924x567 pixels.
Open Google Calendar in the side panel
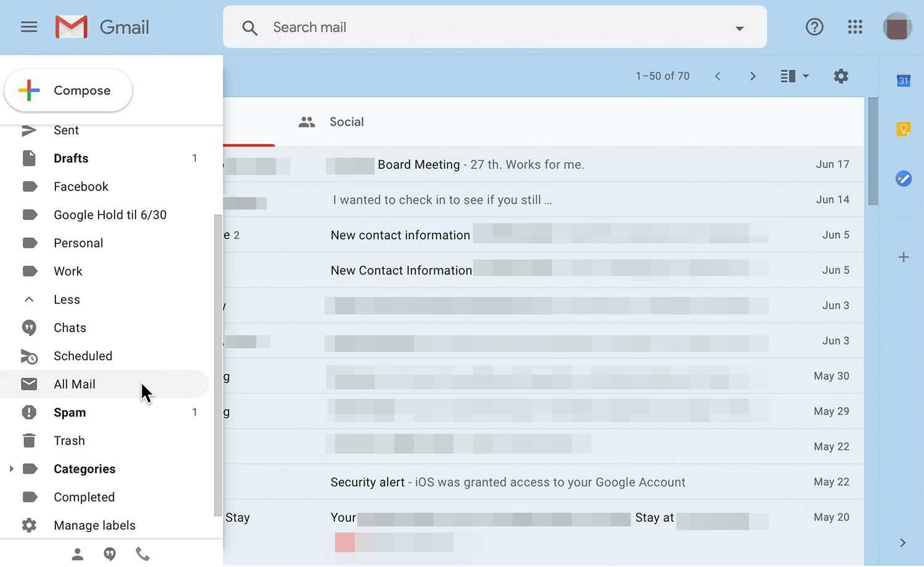[903, 80]
